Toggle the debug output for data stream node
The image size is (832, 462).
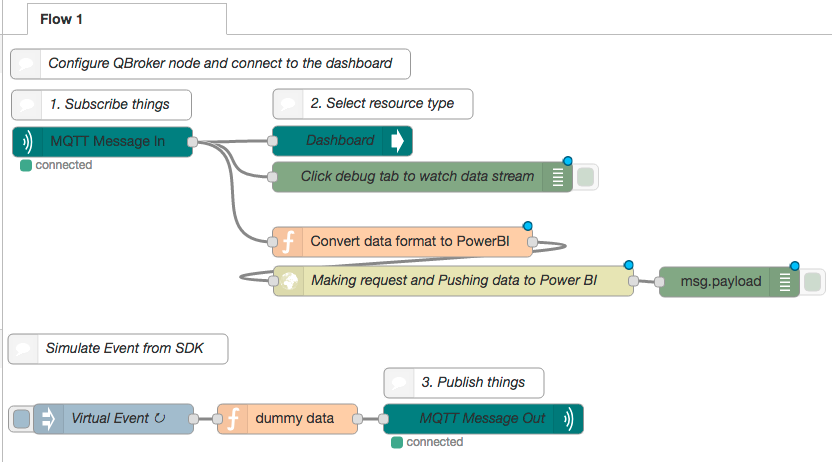(x=585, y=177)
